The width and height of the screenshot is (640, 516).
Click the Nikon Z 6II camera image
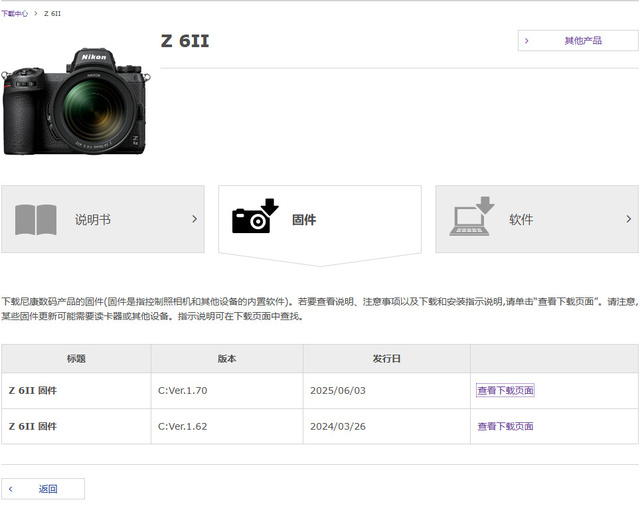[x=76, y=101]
